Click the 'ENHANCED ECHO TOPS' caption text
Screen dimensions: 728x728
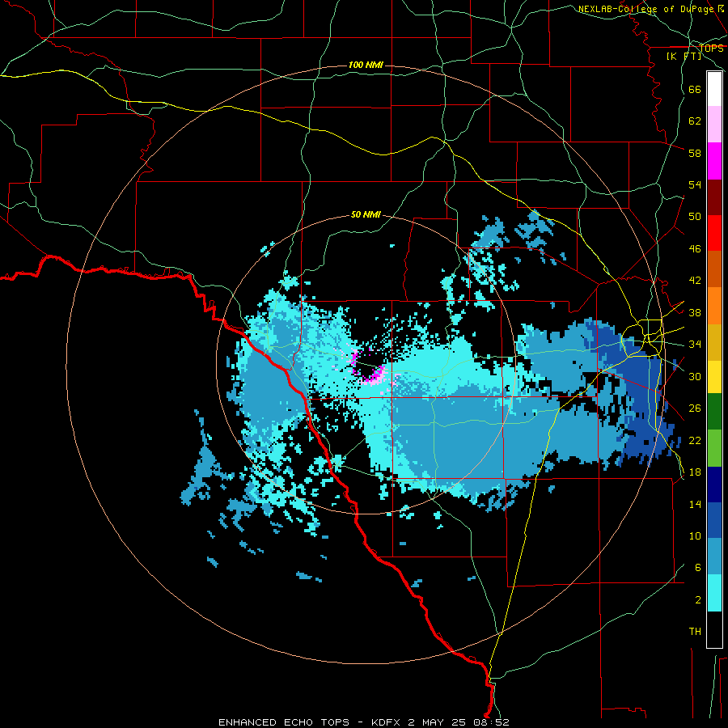tap(283, 722)
